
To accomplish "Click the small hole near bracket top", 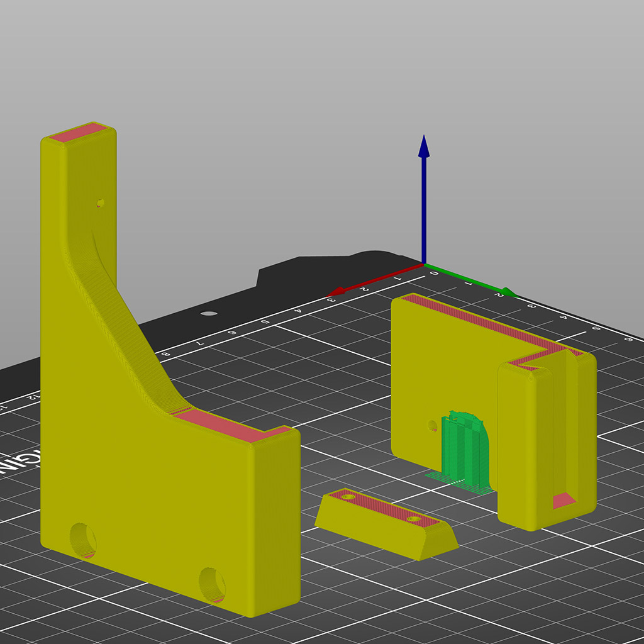I will tap(101, 203).
